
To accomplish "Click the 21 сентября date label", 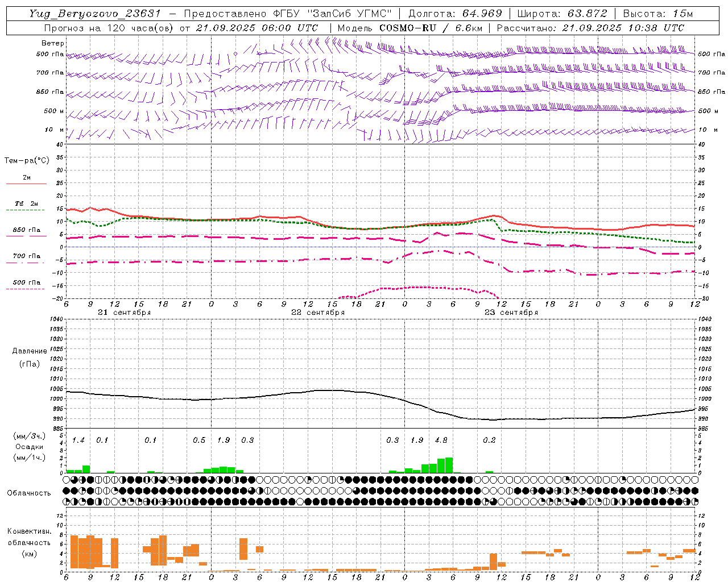I will 124,313.
